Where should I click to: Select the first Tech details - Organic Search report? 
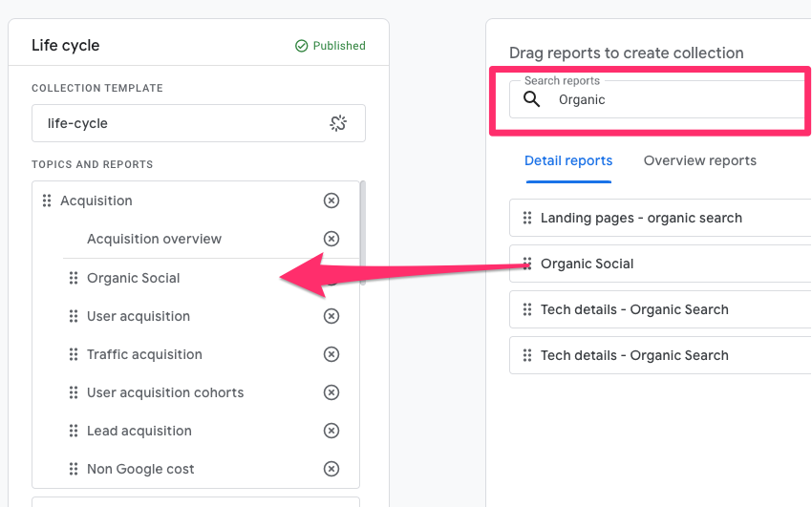(x=634, y=309)
